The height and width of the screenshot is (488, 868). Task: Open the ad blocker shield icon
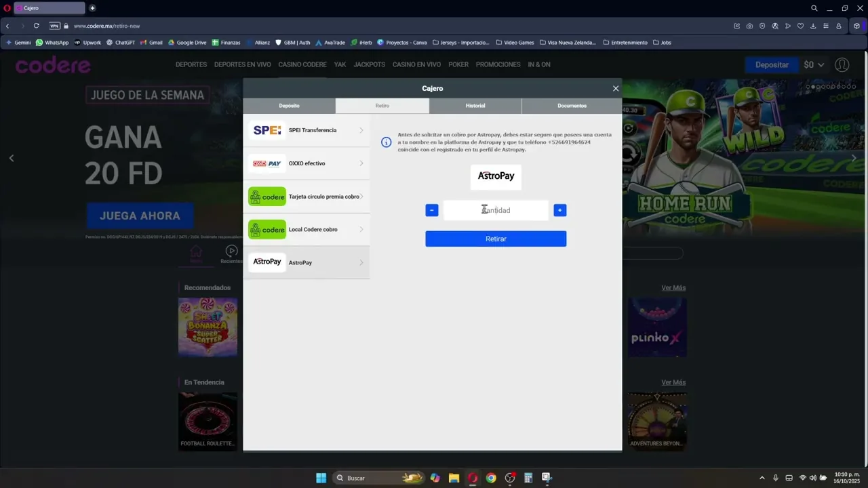point(762,26)
